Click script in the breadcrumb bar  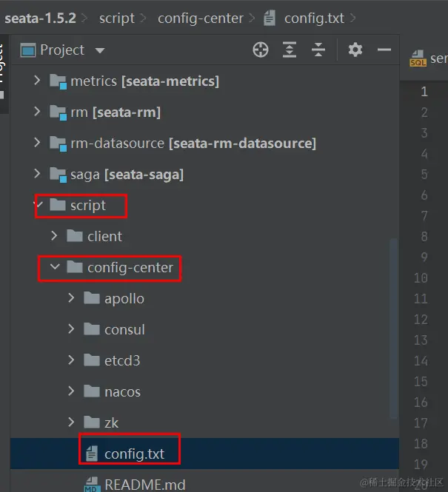[x=117, y=18]
